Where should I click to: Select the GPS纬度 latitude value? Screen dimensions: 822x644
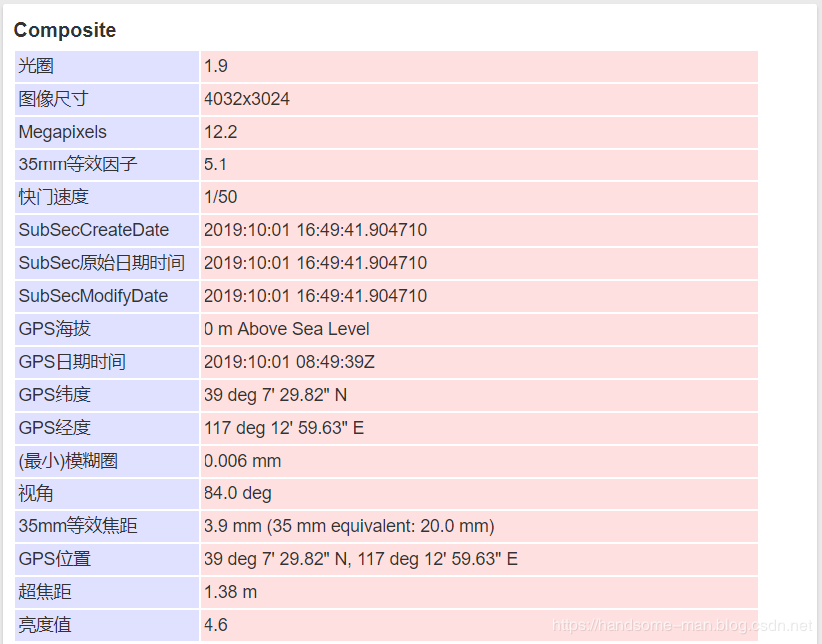click(x=275, y=395)
